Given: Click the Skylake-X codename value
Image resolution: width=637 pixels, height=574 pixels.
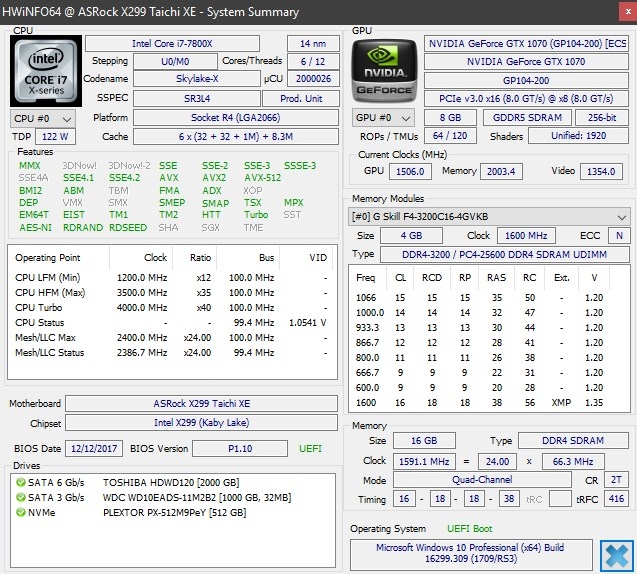Looking at the screenshot, I should tap(197, 79).
